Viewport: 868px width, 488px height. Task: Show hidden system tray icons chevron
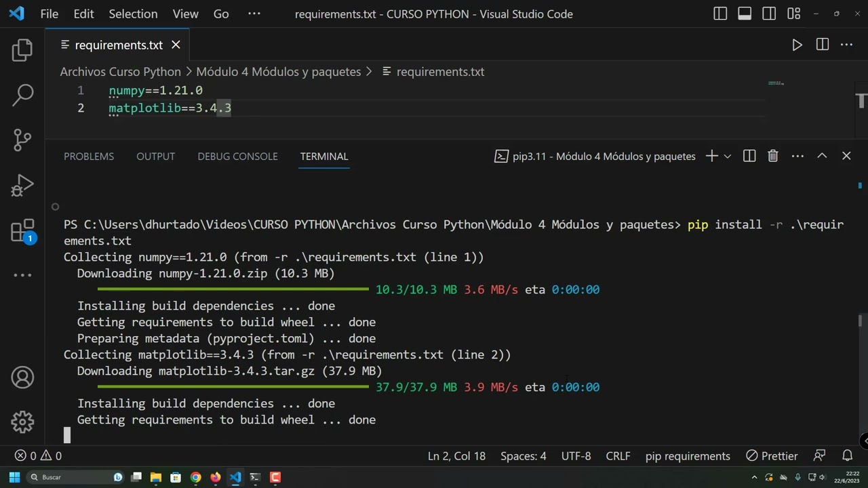click(754, 477)
